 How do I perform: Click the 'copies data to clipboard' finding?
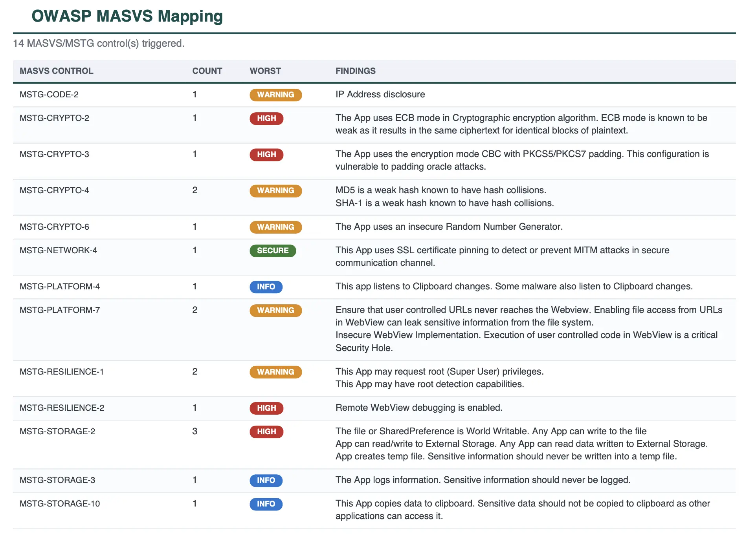coord(523,510)
